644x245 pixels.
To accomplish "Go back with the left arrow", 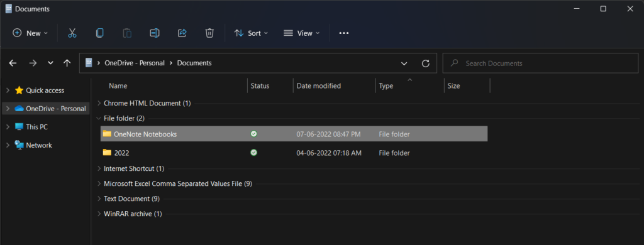I will pos(13,63).
